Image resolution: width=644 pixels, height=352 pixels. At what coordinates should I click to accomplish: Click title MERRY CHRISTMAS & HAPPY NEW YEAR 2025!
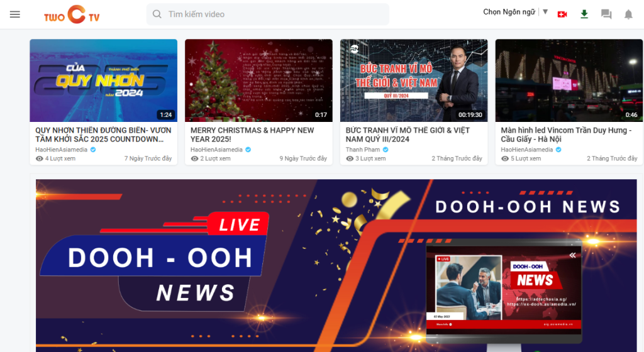pyautogui.click(x=252, y=135)
